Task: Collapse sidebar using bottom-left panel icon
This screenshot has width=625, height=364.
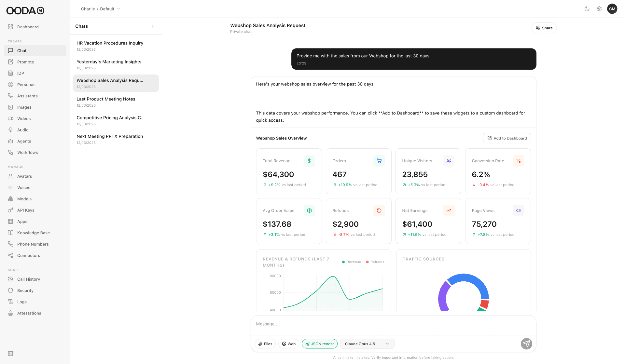Action: 10,354
